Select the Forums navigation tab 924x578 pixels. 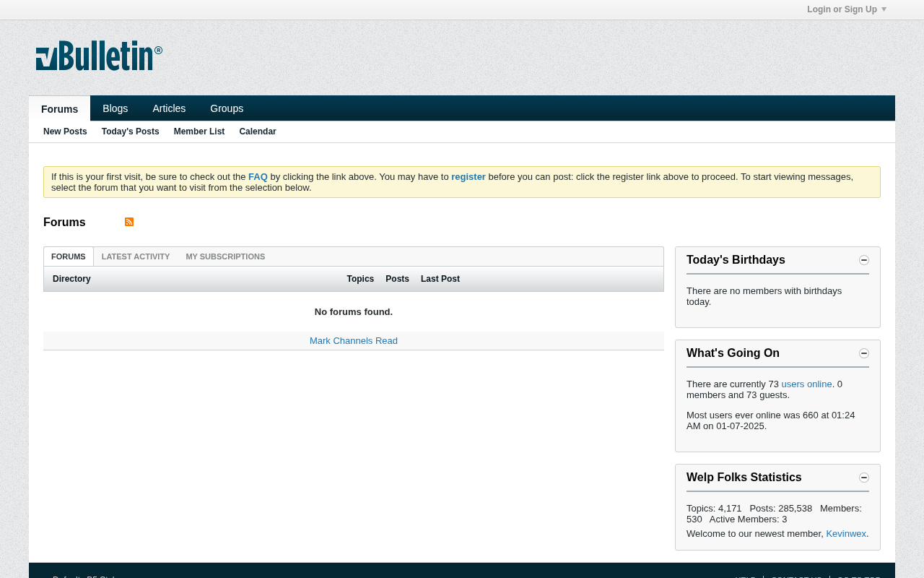(59, 109)
